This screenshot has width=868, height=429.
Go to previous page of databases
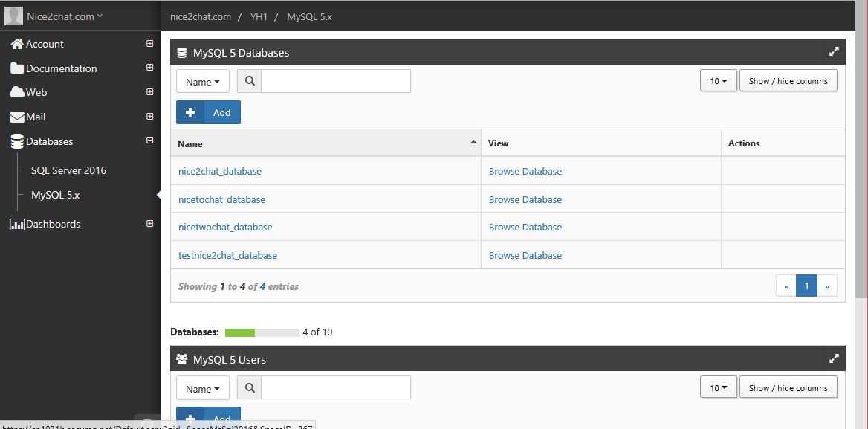pos(786,286)
